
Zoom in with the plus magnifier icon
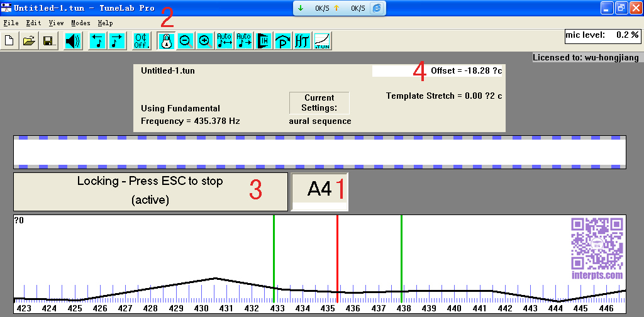(x=204, y=42)
